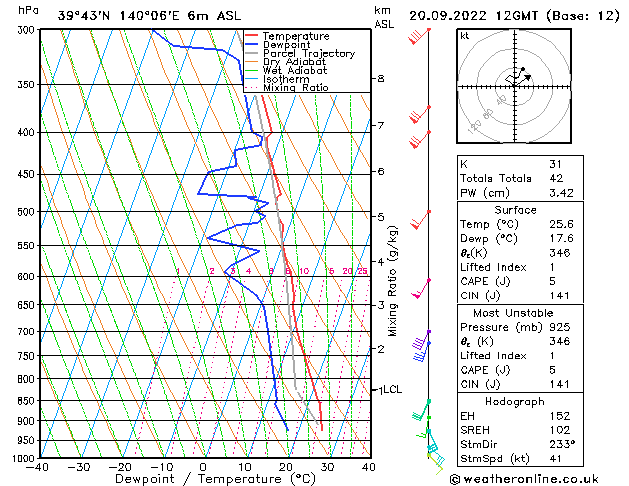Click the blue Dewpoint legend line swatch
The height and width of the screenshot is (486, 629).
(251, 45)
